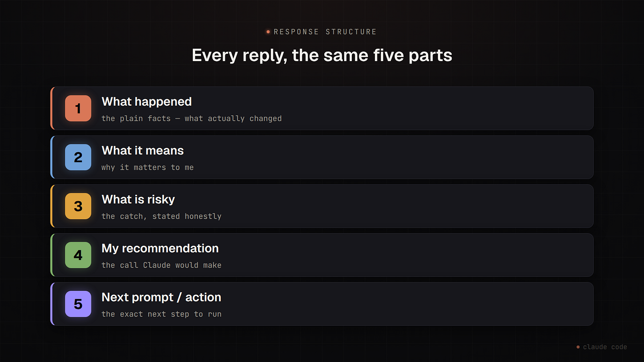Click the yellow number 3 badge
Viewport: 644px width, 362px height.
tap(78, 206)
